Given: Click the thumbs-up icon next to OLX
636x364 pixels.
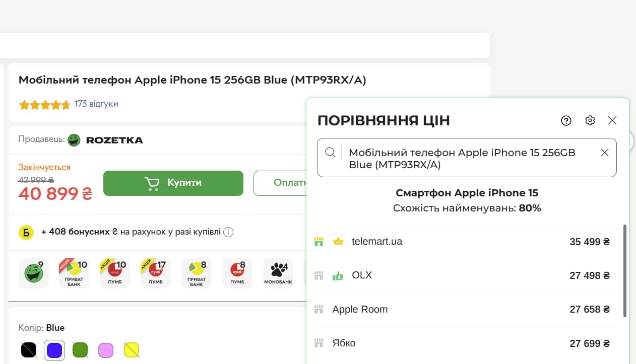Looking at the screenshot, I should click(x=338, y=275).
